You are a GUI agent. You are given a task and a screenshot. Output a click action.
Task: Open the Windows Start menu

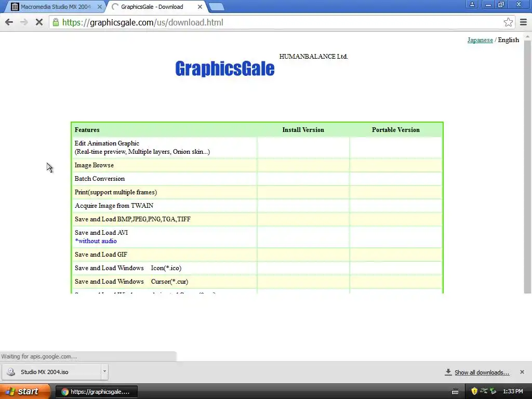pos(25,392)
